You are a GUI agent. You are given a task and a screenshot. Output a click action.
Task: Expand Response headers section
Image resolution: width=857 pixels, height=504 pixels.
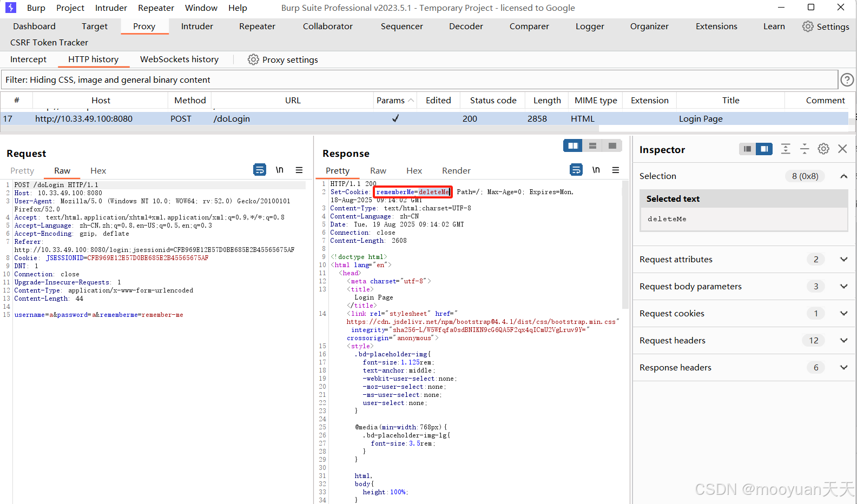pyautogui.click(x=843, y=368)
